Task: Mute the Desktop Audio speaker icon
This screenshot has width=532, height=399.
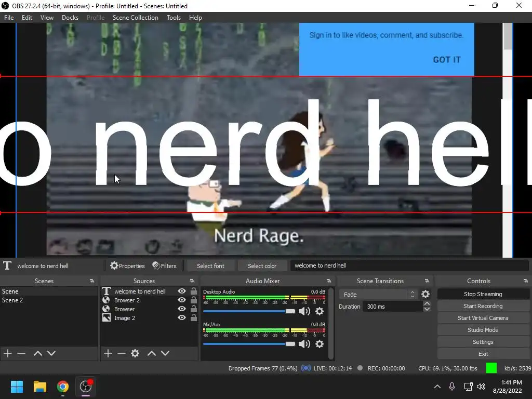Action: [304, 311]
